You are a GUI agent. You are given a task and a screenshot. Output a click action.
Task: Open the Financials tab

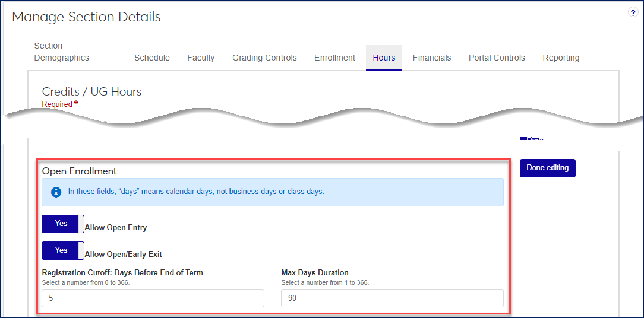point(432,58)
